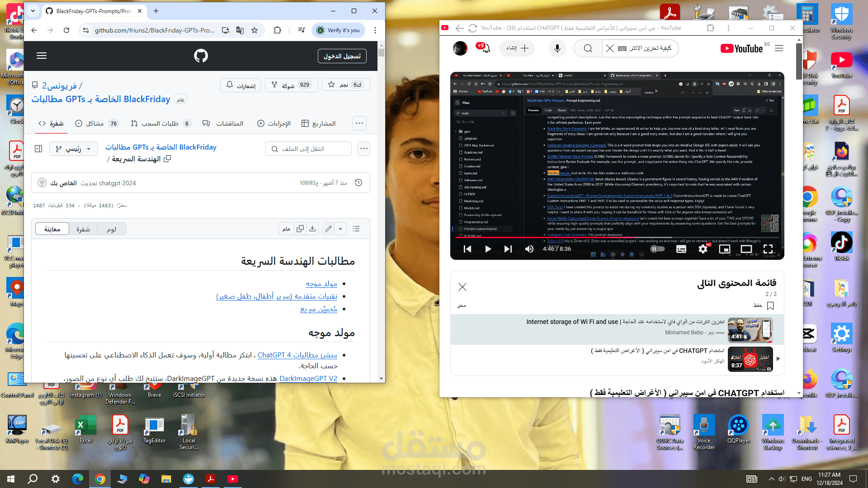Open repository notifications button إشعارات
Screen dimensions: 868x488
coord(241,85)
